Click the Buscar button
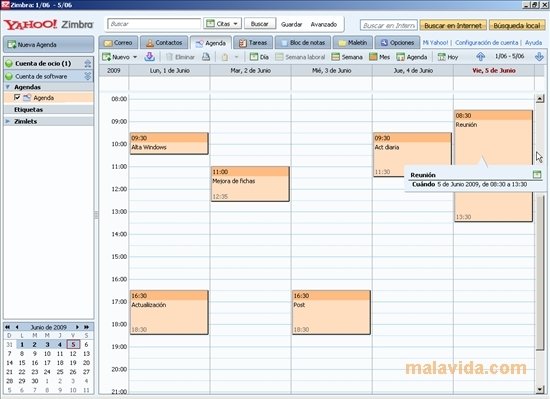The width and height of the screenshot is (550, 399). (260, 24)
